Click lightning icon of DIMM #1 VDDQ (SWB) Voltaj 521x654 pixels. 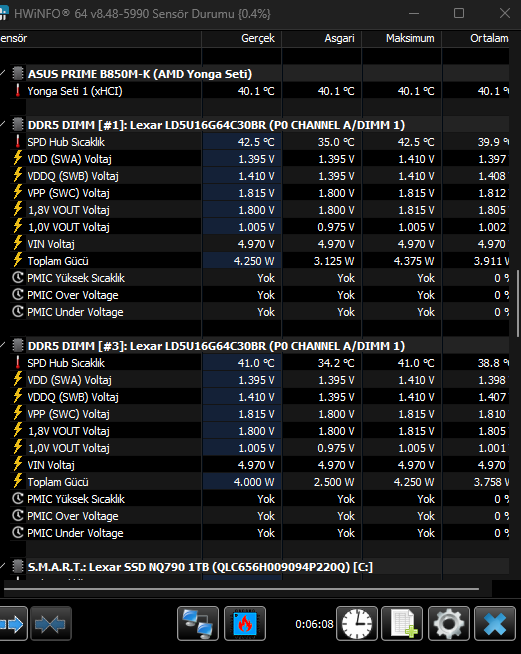[18, 176]
